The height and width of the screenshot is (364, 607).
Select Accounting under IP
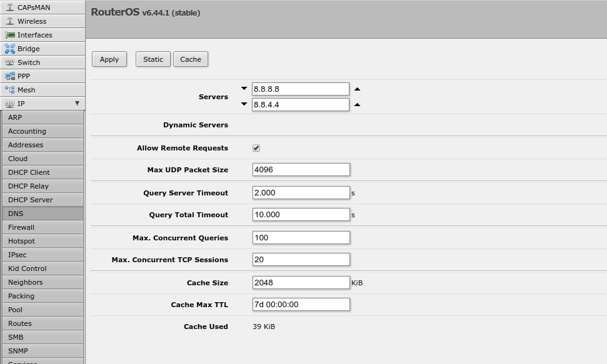(43, 131)
